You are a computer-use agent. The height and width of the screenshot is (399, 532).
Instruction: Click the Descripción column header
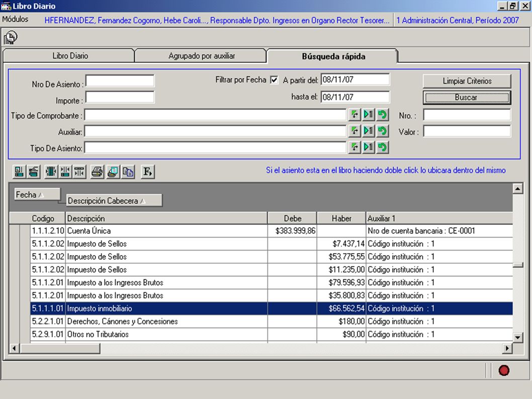point(166,218)
